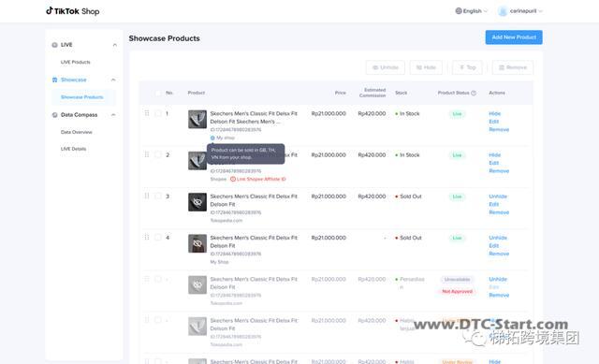This screenshot has width=599, height=364.
Task: Open LIVE Products in sidebar
Action: 75,63
